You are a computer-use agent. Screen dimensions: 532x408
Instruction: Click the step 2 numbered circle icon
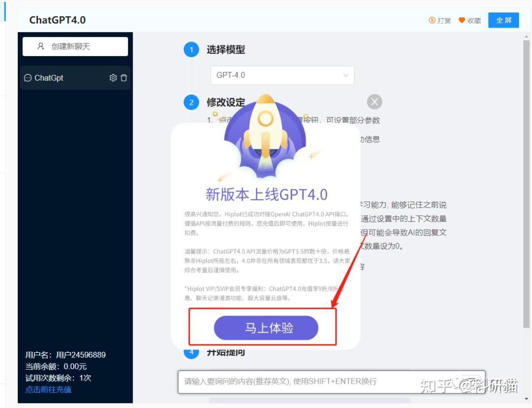191,102
